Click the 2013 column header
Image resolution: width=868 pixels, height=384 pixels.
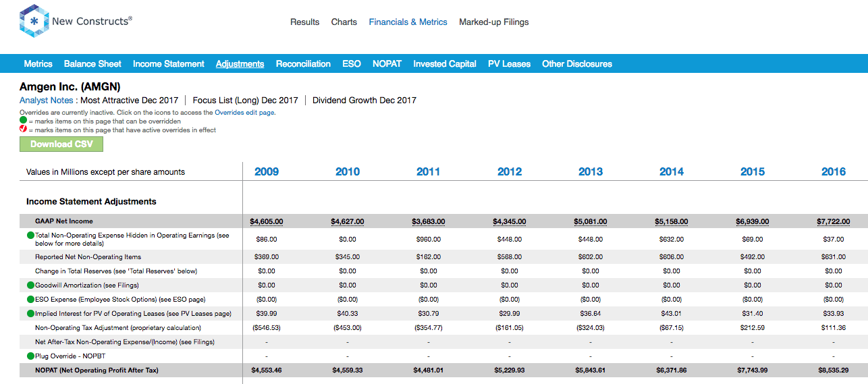click(x=591, y=171)
